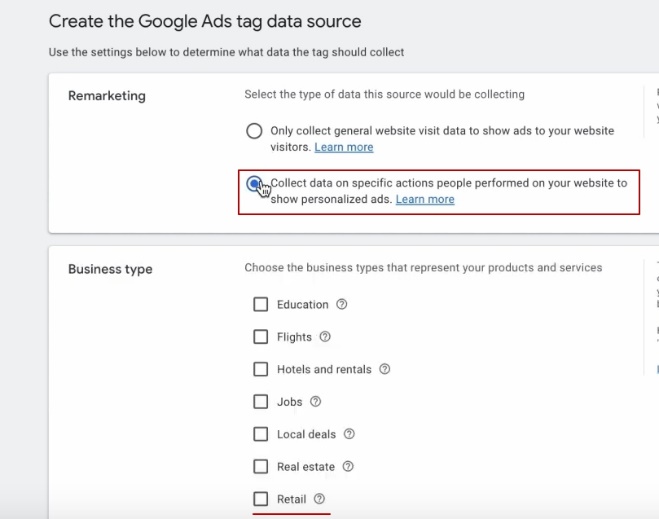Open Learn more link for personalized ads
This screenshot has width=659, height=519.
[x=425, y=199]
